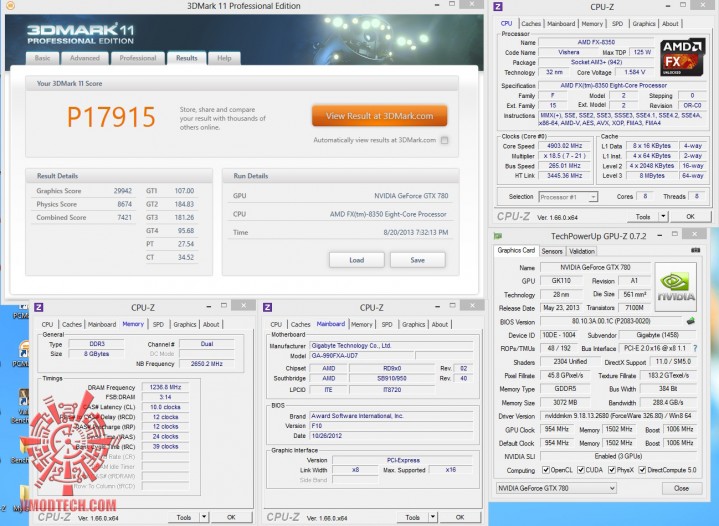
Task: Toggle the DirectCompute 5.0 checkbox
Action: coord(642,470)
